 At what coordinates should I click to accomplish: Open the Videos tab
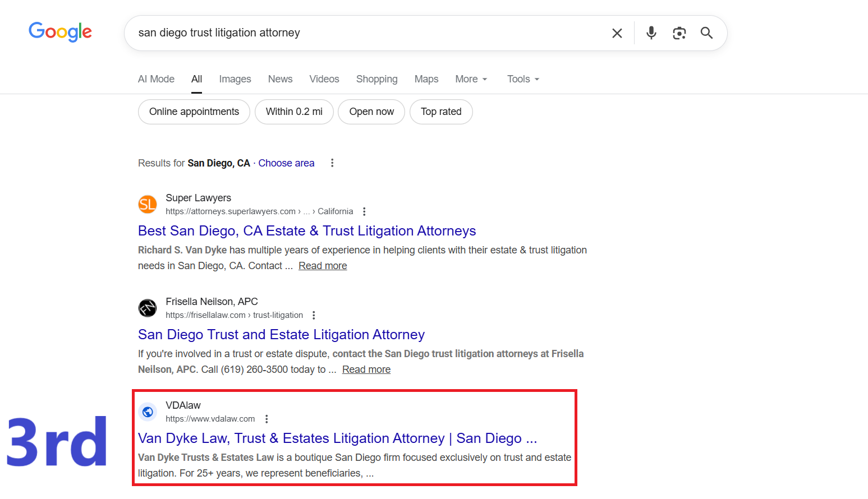[x=324, y=79]
